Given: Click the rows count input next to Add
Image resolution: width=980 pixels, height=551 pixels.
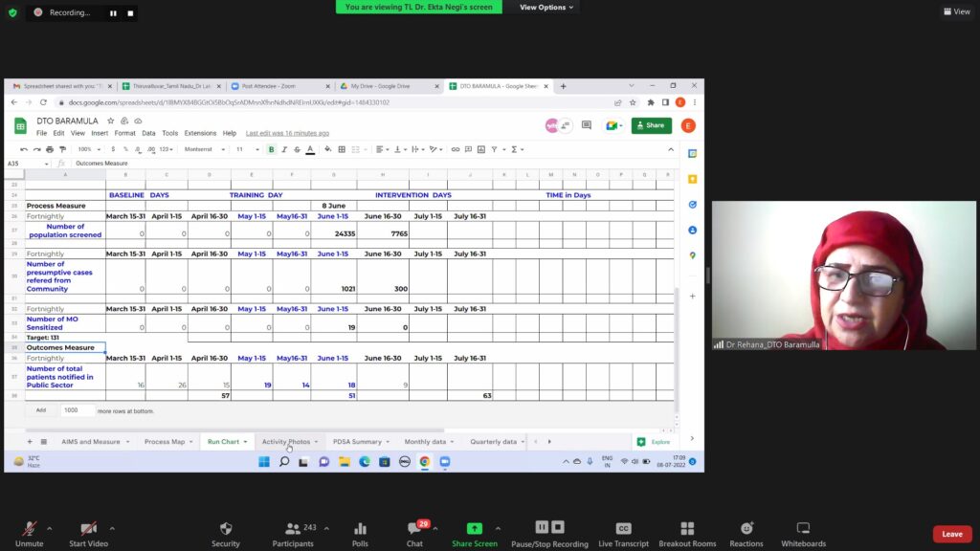Looking at the screenshot, I should (77, 410).
